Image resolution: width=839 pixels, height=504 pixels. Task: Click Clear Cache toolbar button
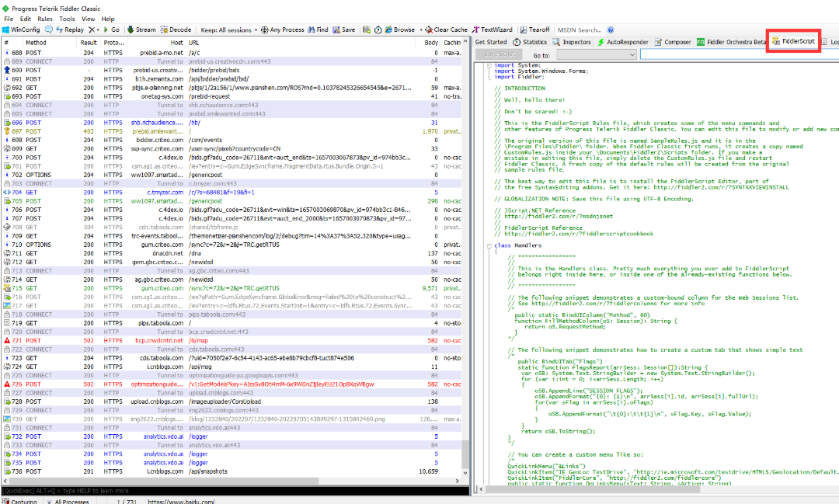click(446, 30)
